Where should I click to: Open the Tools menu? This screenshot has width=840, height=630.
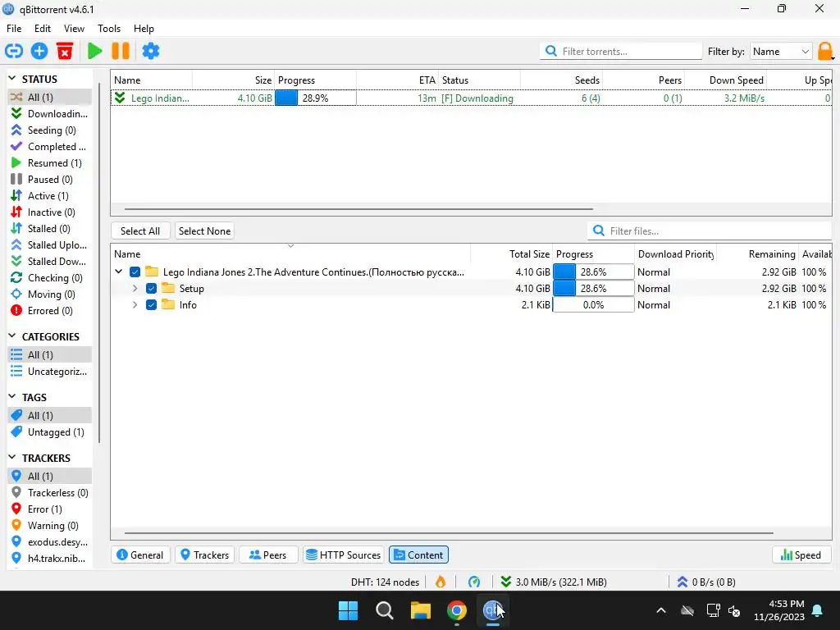click(109, 29)
